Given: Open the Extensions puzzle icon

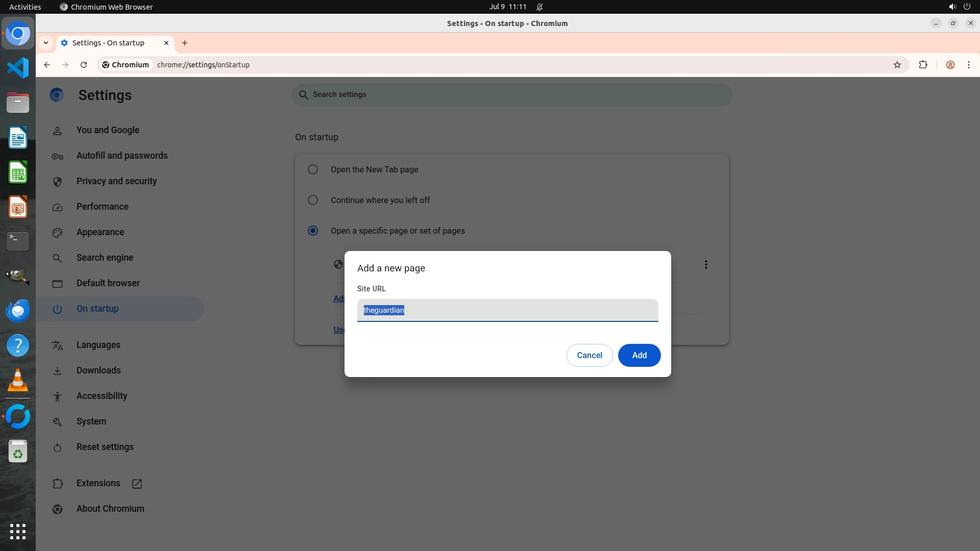Looking at the screenshot, I should pos(923,65).
